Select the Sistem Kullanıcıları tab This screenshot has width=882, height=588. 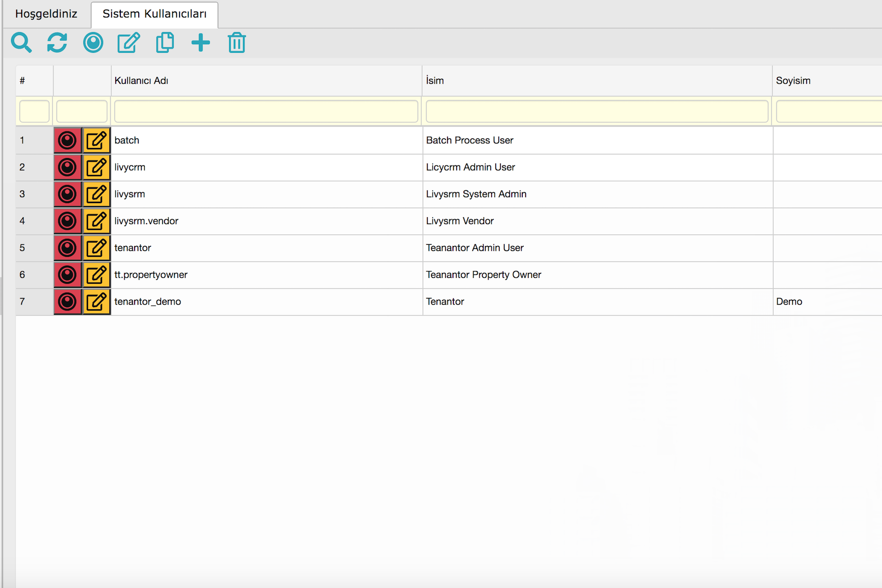154,14
